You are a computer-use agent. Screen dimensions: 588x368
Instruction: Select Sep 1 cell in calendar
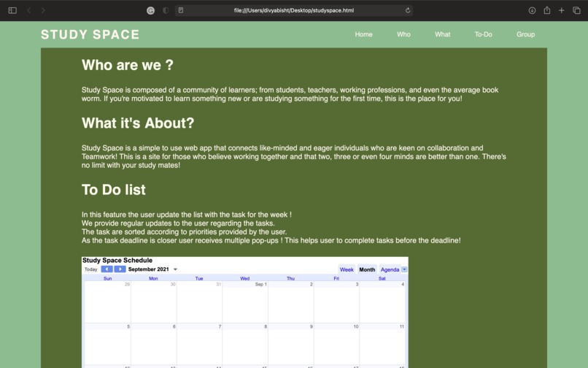click(x=245, y=302)
